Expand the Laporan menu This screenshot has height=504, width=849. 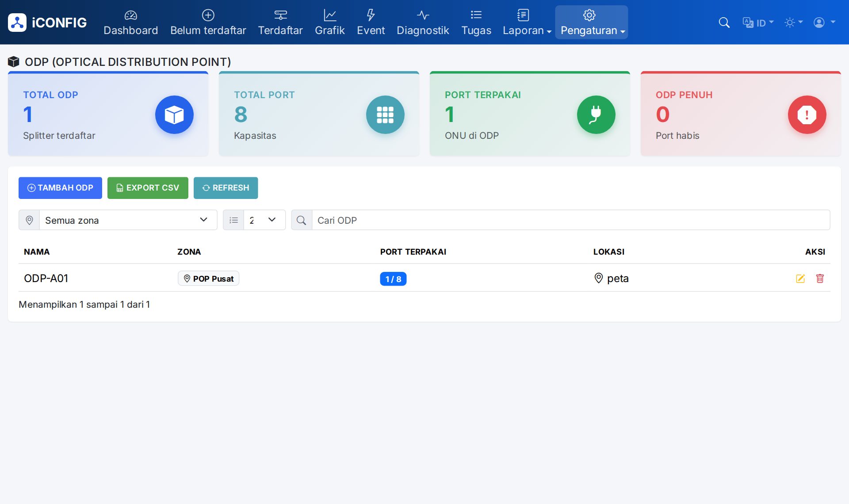pos(527,23)
